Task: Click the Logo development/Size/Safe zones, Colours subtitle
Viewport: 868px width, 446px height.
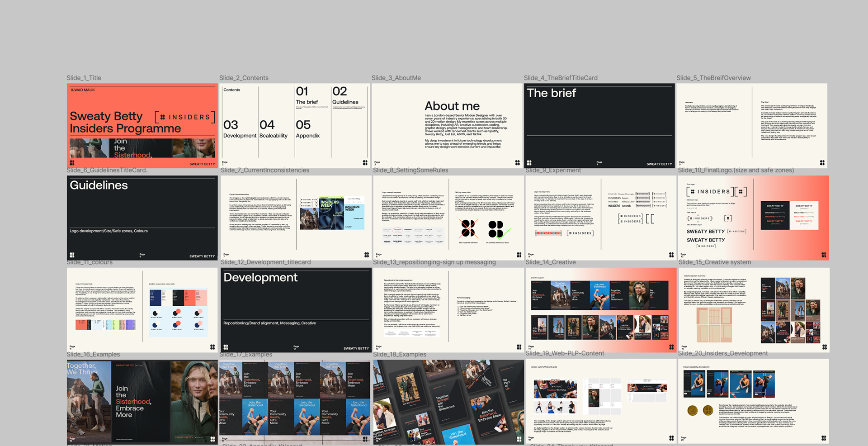Action: coord(108,231)
